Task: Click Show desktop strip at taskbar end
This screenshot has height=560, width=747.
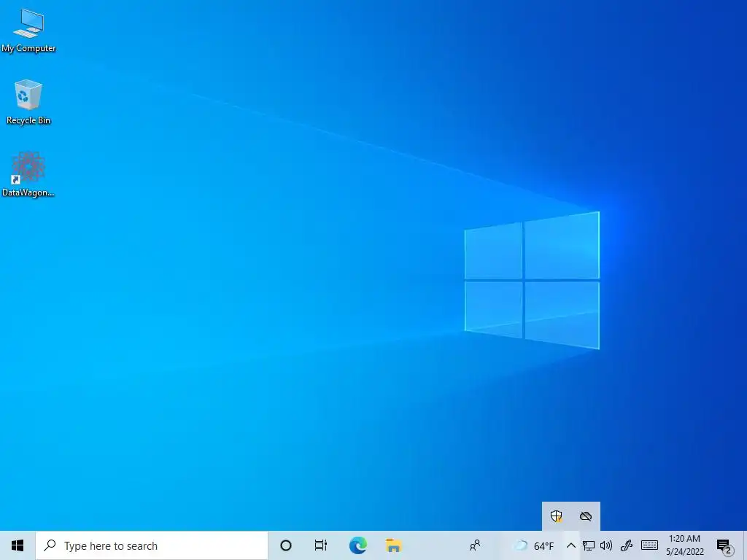Action: [744, 545]
